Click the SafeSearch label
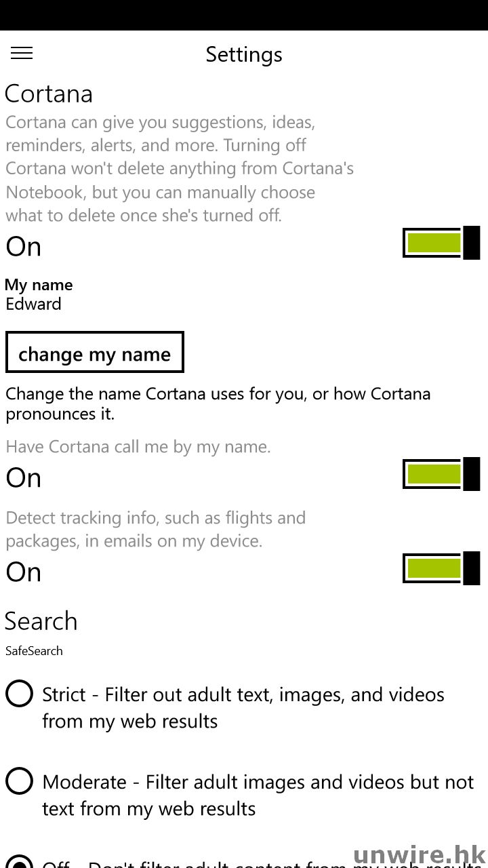Viewport: 488px width, 868px height. tap(34, 651)
